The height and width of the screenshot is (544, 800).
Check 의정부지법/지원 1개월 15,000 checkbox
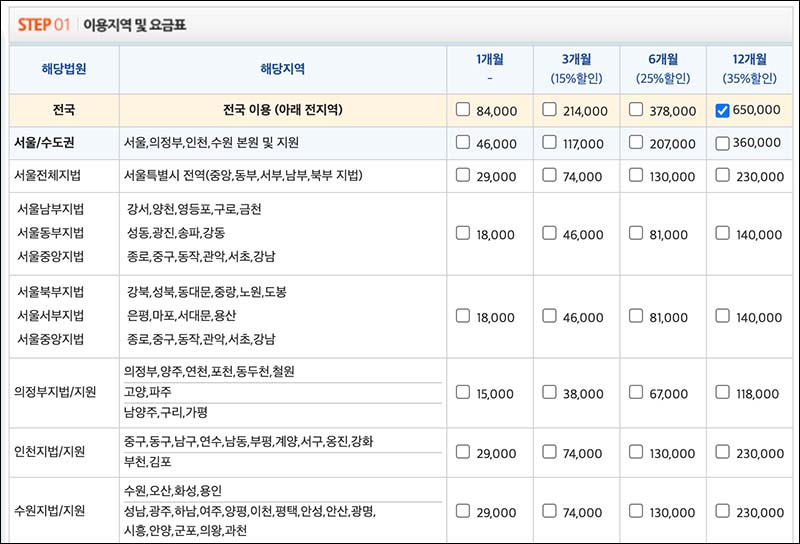(x=463, y=393)
